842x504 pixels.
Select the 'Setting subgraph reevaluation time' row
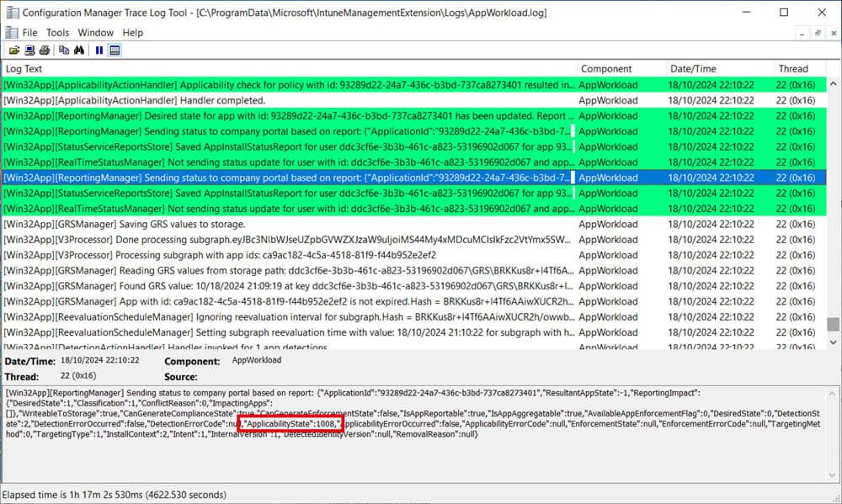click(414, 333)
